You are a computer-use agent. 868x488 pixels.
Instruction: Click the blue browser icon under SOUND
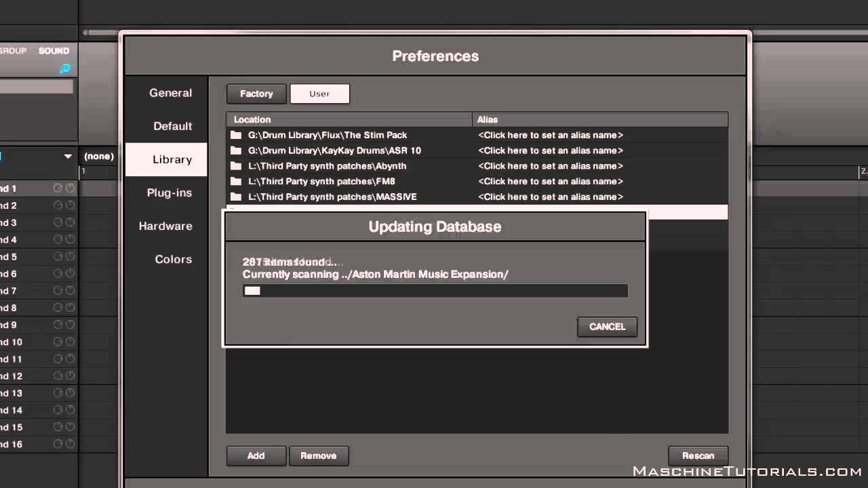coord(65,68)
